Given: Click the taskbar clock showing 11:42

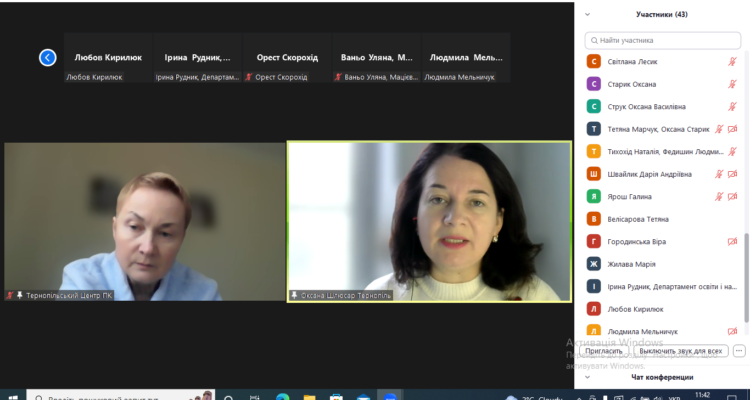Looking at the screenshot, I should point(702,396).
